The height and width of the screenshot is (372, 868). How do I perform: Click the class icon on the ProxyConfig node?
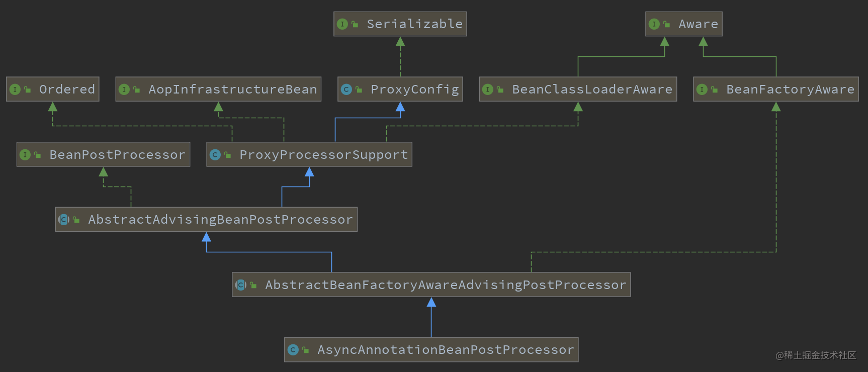tap(346, 89)
